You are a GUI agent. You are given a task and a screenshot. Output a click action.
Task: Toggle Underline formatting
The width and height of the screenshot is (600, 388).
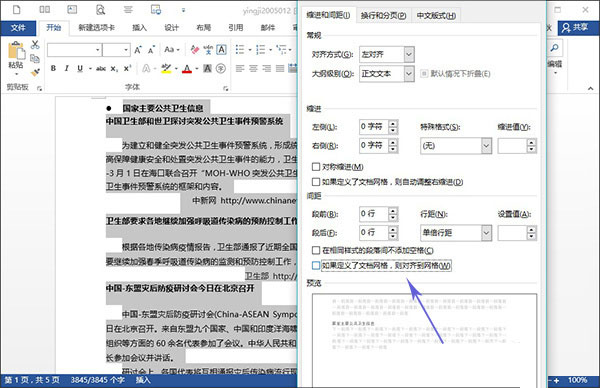[x=80, y=68]
